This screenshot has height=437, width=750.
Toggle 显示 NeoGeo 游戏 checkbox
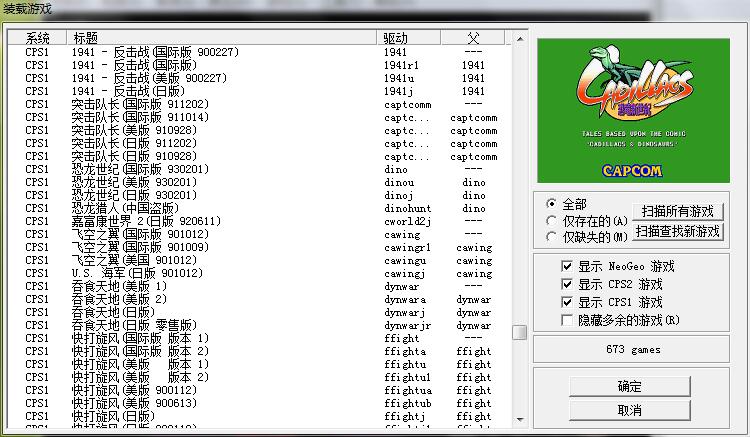[x=568, y=267]
